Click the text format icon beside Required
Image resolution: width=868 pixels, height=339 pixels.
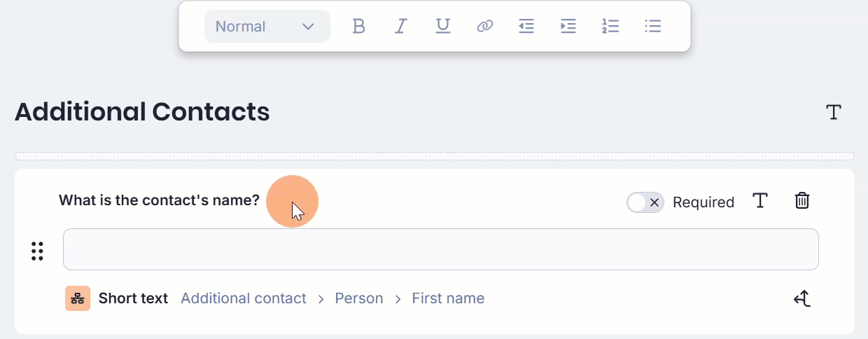(760, 201)
